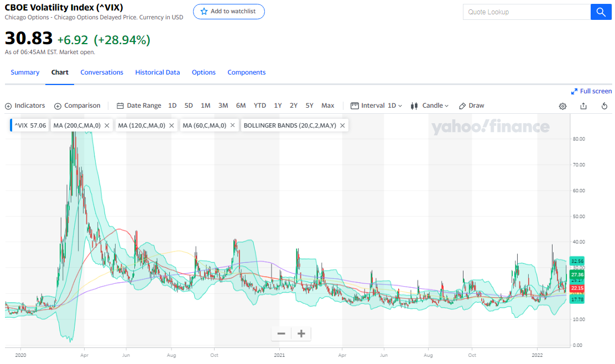Set chart range to 6M
The height and width of the screenshot is (364, 615).
(x=241, y=106)
